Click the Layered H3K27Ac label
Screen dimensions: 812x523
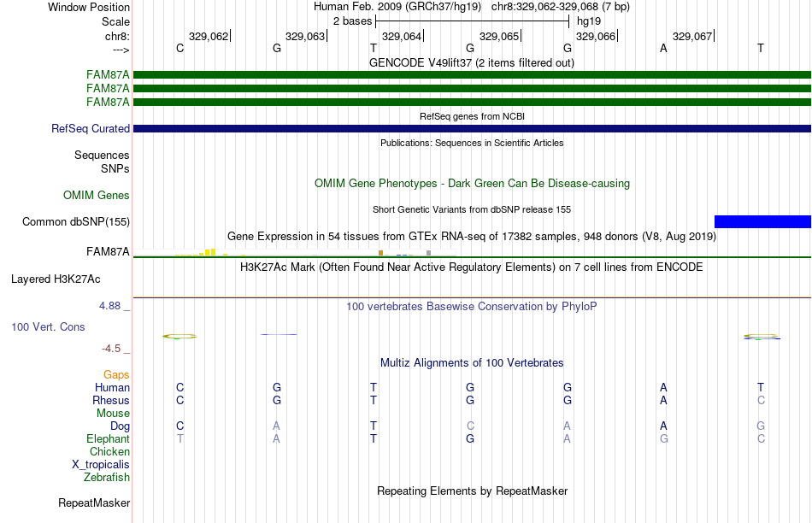[56, 279]
